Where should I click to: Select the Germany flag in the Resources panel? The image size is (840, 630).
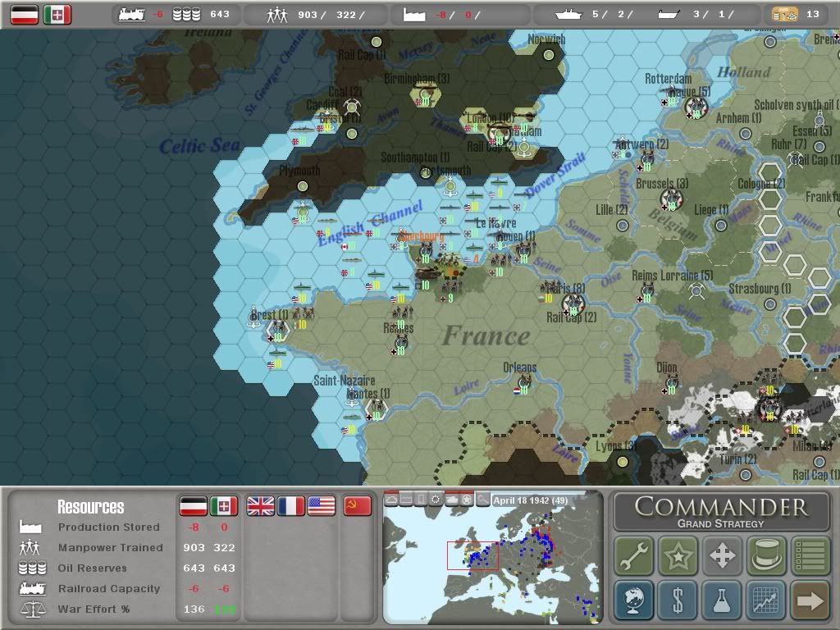193,505
